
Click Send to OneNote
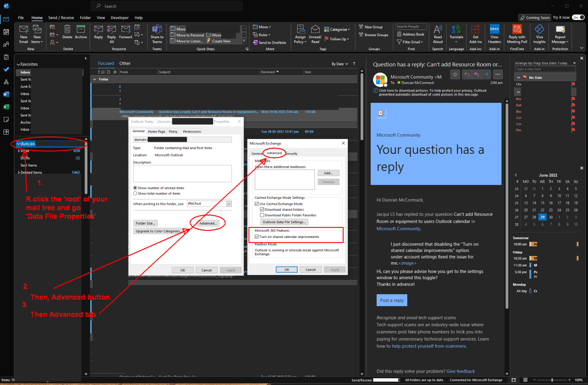270,42
